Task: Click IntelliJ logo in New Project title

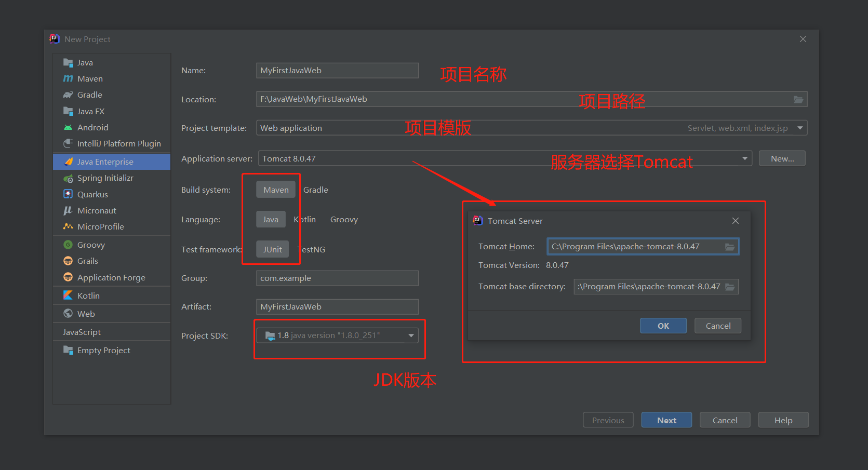Action: (55, 39)
